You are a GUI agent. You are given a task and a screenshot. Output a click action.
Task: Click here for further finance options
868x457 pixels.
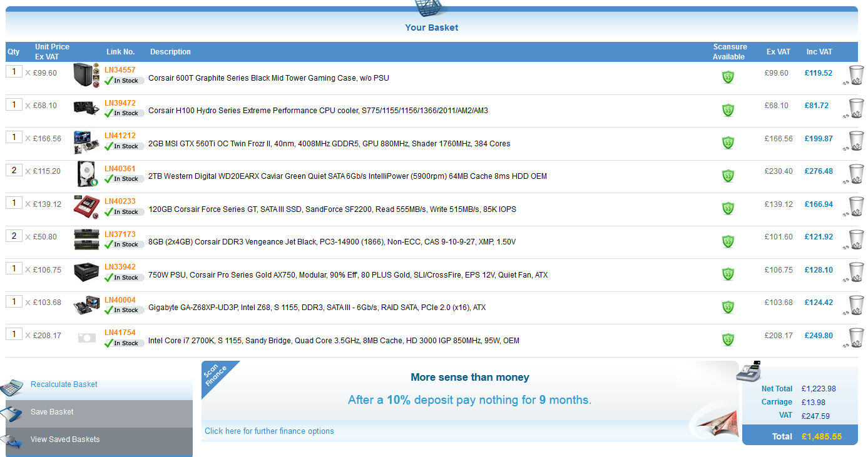click(x=269, y=431)
